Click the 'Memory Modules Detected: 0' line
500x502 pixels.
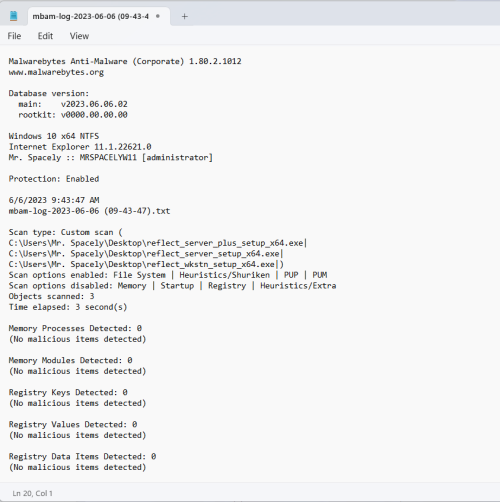[71, 360]
